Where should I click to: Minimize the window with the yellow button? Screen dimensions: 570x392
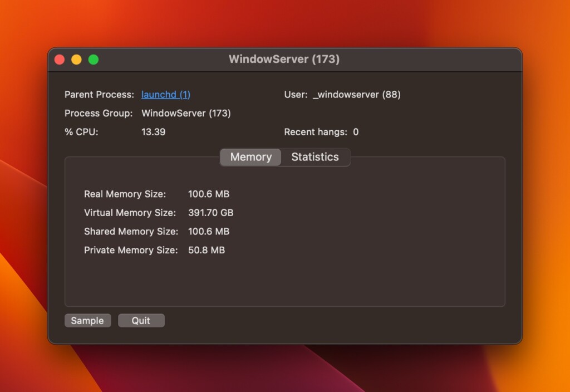coord(76,60)
